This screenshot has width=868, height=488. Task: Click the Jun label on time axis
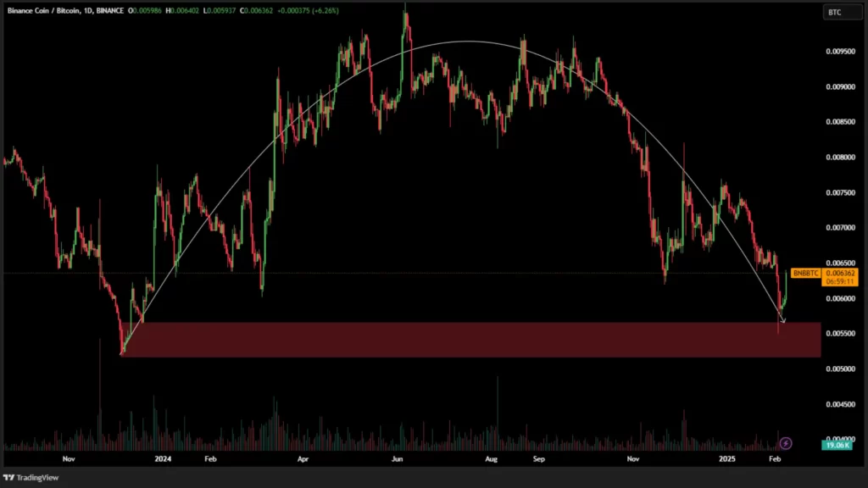coord(397,458)
